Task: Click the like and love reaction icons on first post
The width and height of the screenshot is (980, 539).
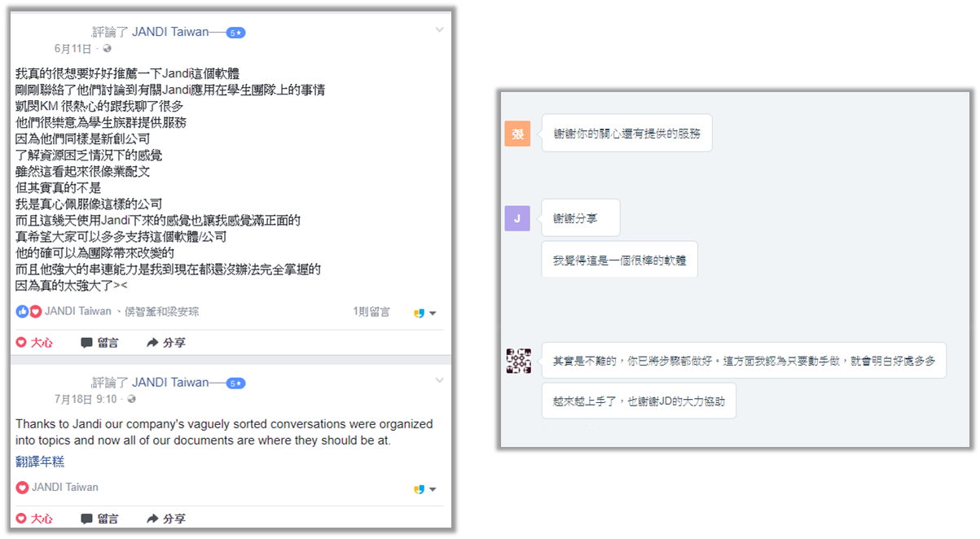Action: pos(29,311)
